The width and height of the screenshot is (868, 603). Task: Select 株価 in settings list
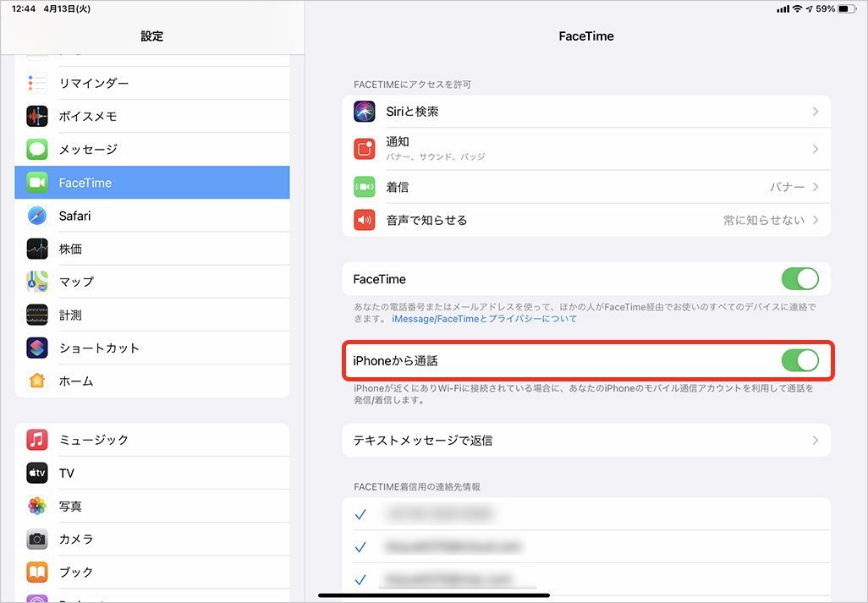pyautogui.click(x=152, y=249)
